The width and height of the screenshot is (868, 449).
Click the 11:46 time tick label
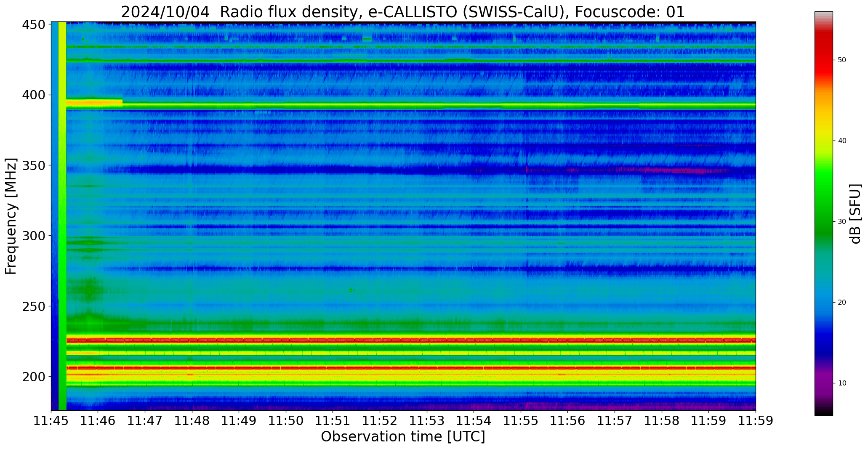coord(98,421)
